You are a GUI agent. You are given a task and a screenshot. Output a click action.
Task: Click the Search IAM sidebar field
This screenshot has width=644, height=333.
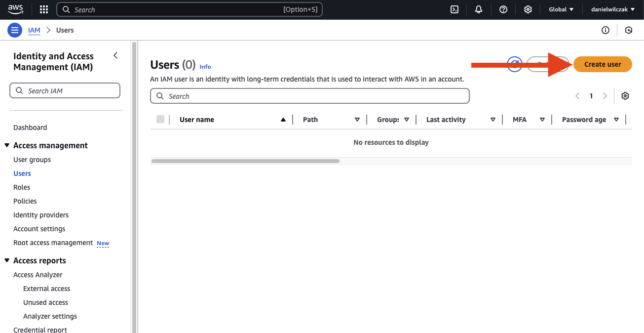coord(65,90)
